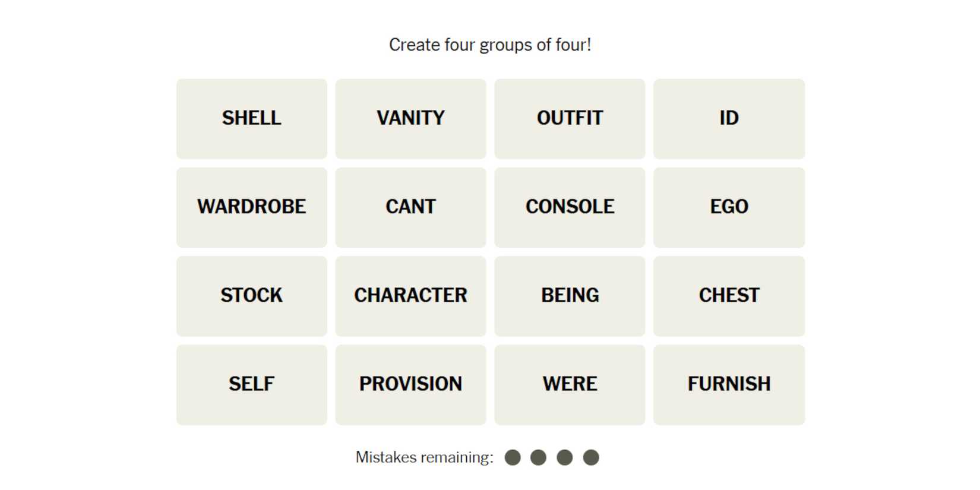980x490 pixels.
Task: Click the 'Mistakes remaining:' label
Action: 424,457
